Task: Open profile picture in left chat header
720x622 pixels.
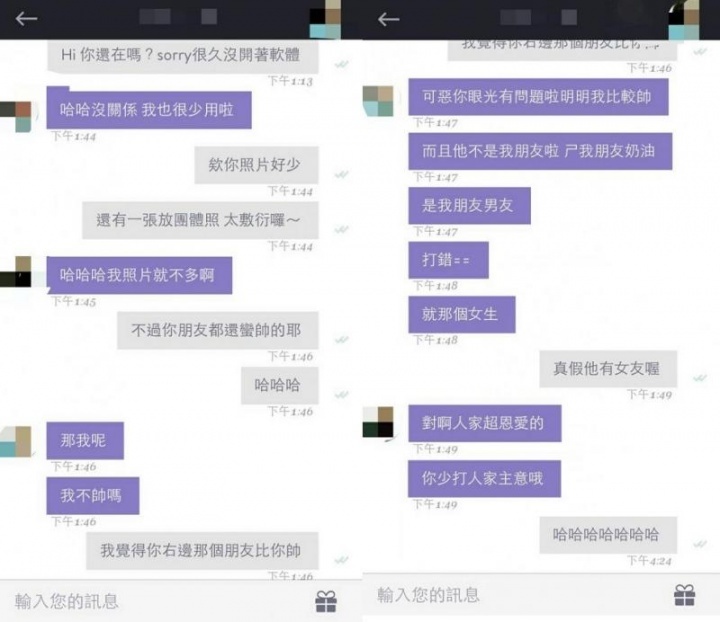Action: coord(325,19)
